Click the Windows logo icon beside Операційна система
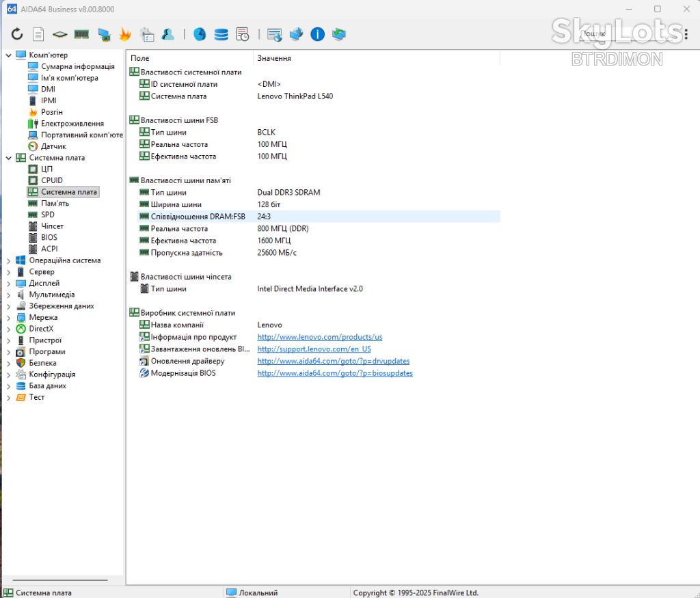 [x=21, y=260]
